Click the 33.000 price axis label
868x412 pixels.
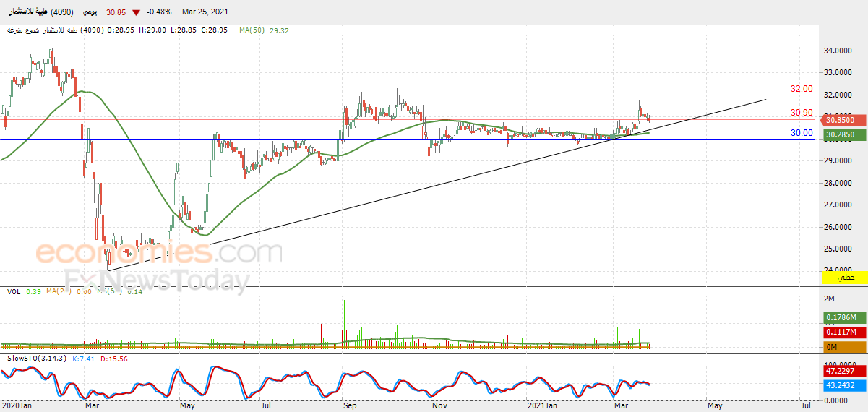[836, 72]
